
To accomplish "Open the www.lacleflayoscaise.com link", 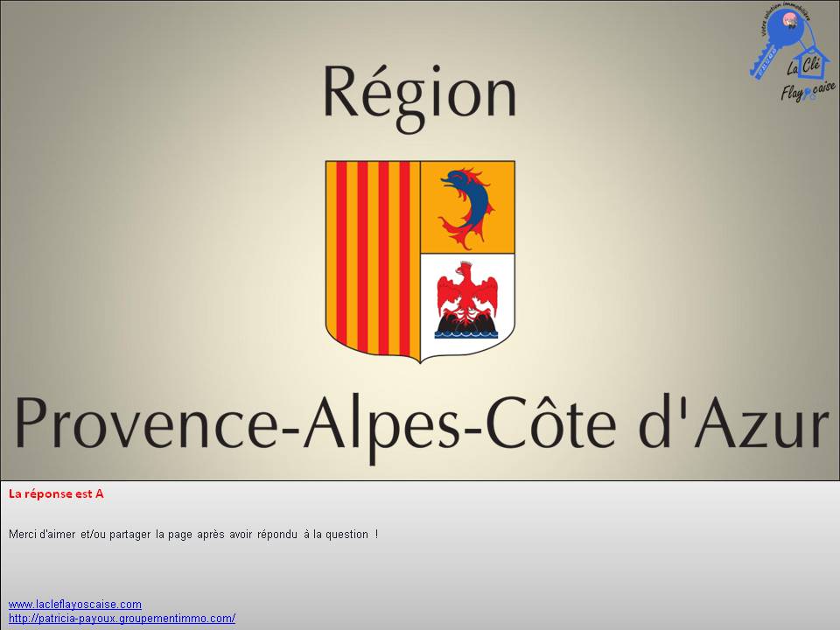I will click(x=75, y=605).
